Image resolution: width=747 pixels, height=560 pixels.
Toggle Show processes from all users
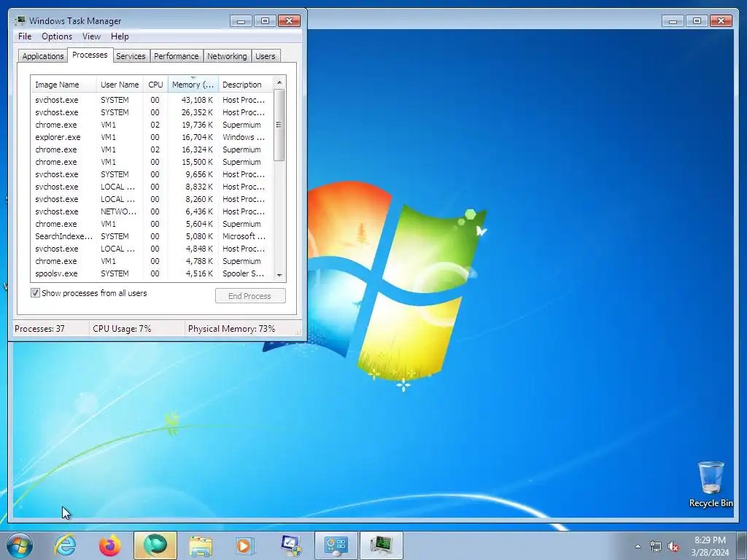[35, 293]
